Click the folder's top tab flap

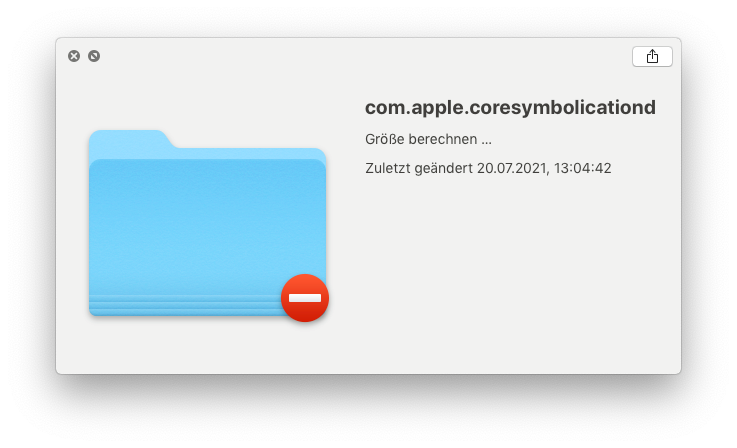[129, 139]
